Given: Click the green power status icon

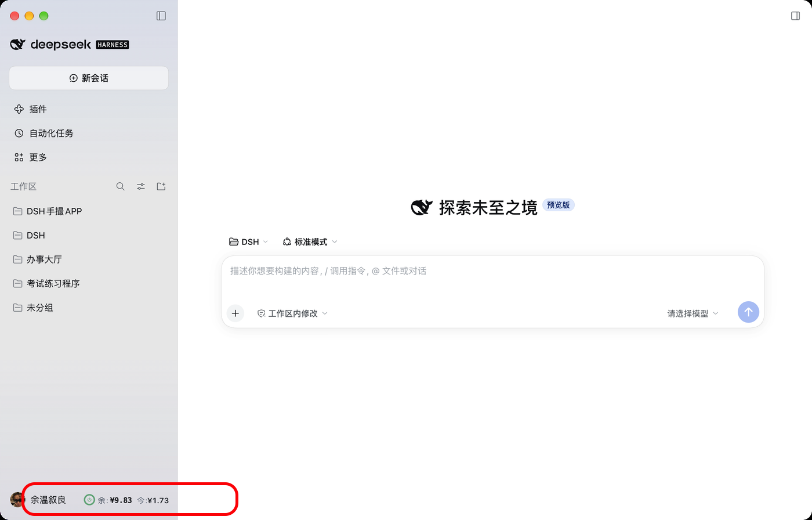Looking at the screenshot, I should point(89,500).
